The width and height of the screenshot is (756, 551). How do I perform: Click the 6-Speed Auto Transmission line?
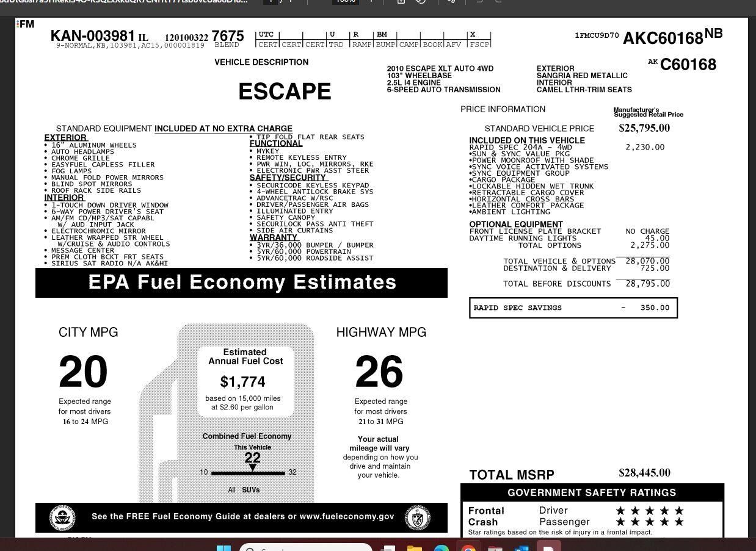point(443,90)
